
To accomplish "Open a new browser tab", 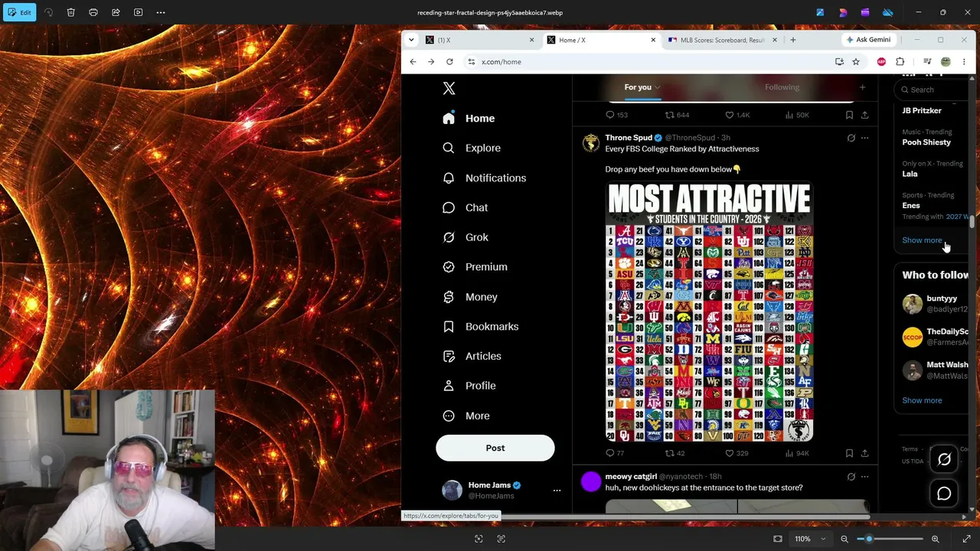I will coord(792,40).
